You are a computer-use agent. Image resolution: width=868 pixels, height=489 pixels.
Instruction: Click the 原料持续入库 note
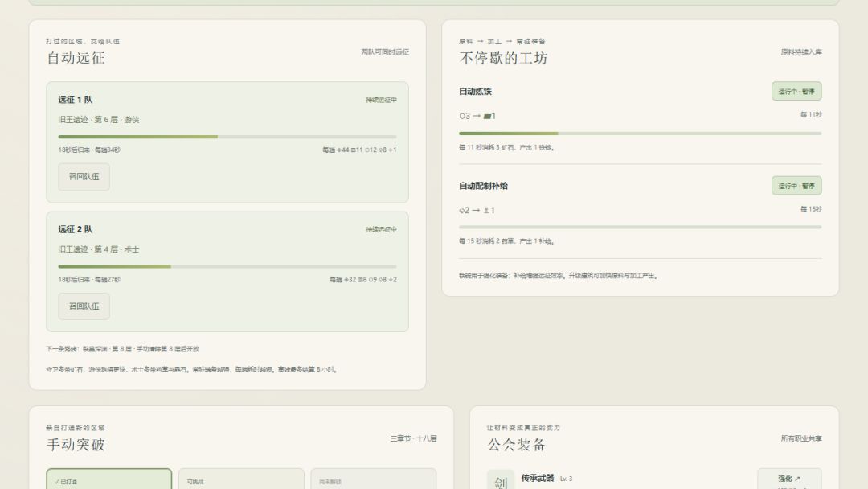point(801,52)
